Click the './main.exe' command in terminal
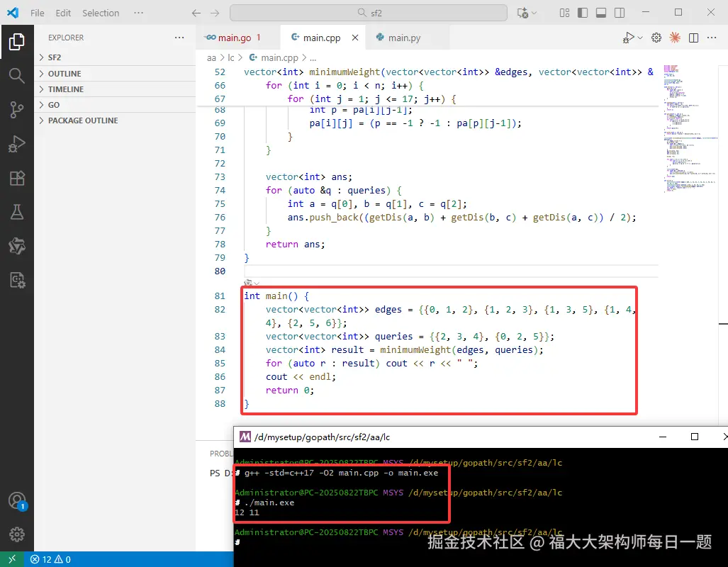The image size is (728, 567). [269, 503]
